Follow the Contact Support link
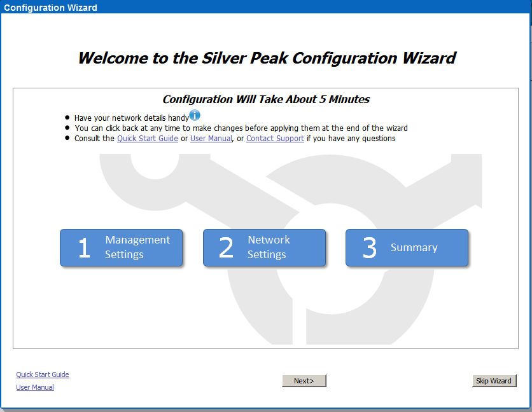532x412 pixels. pyautogui.click(x=275, y=139)
